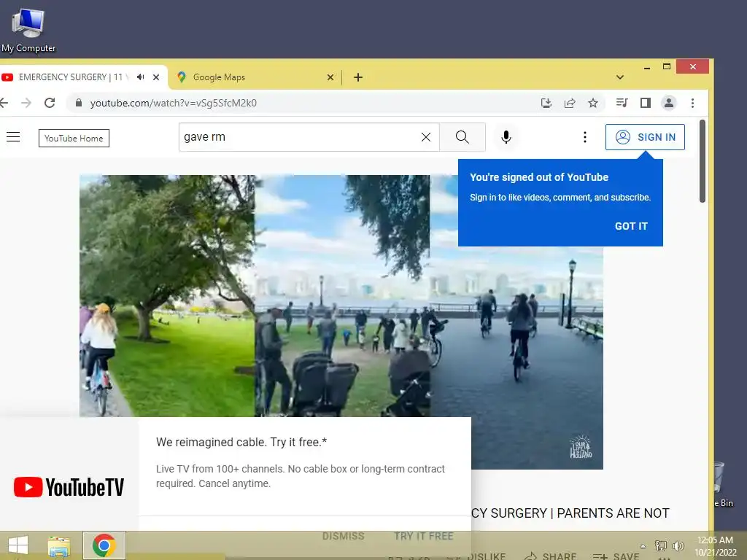Dismiss the popup with GOT IT

[x=631, y=226]
